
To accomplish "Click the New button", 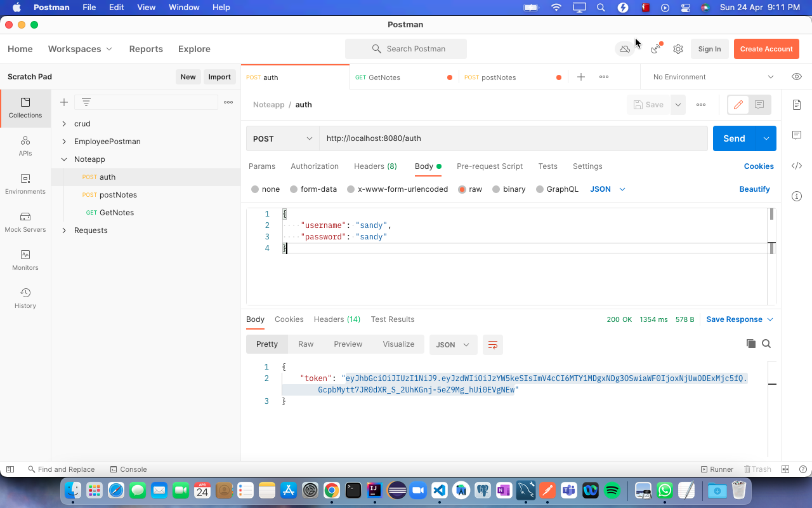I will 188,77.
